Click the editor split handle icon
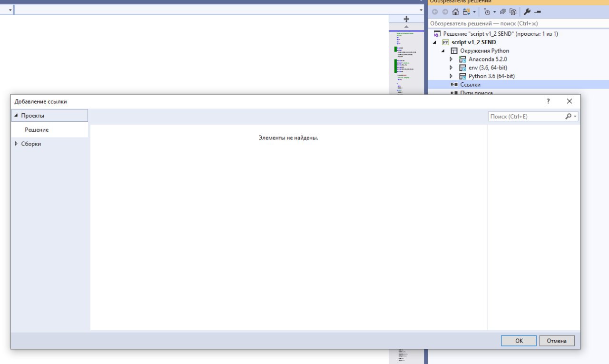This screenshot has height=364, width=609. (406, 19)
